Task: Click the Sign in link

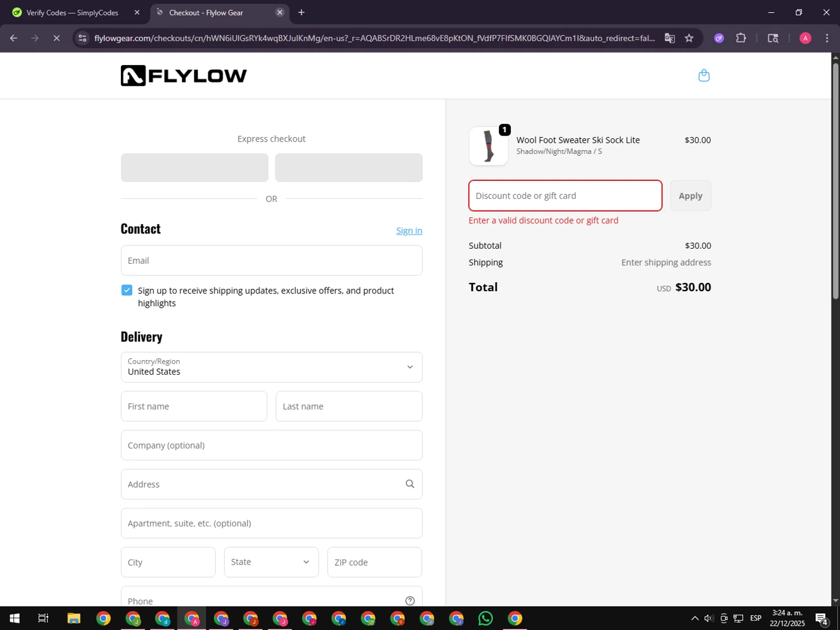Action: 409,231
